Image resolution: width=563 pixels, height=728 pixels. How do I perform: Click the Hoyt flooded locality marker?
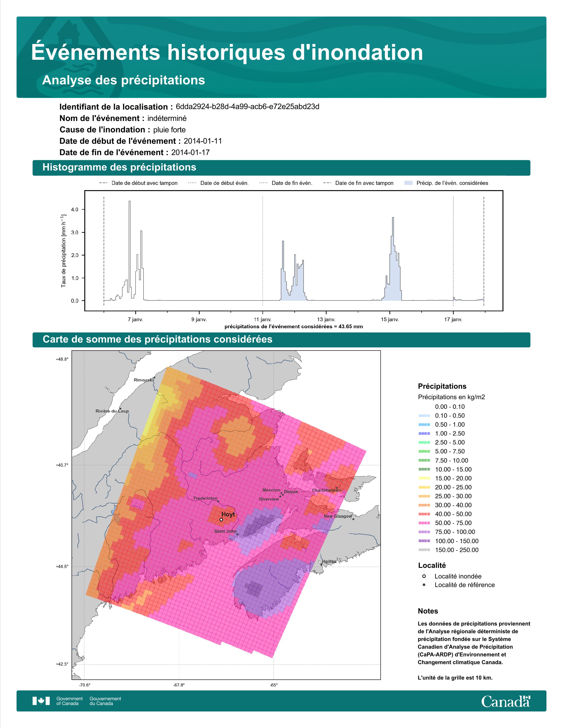[221, 519]
